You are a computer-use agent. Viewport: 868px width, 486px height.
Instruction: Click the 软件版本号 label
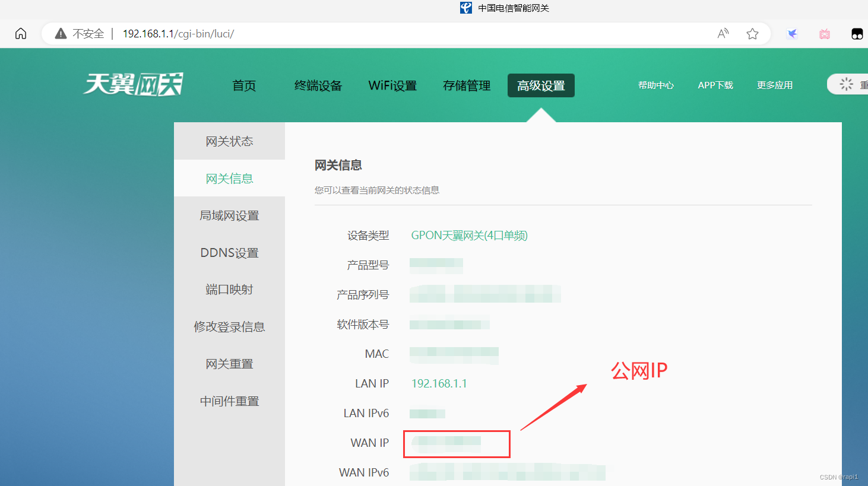(x=363, y=325)
